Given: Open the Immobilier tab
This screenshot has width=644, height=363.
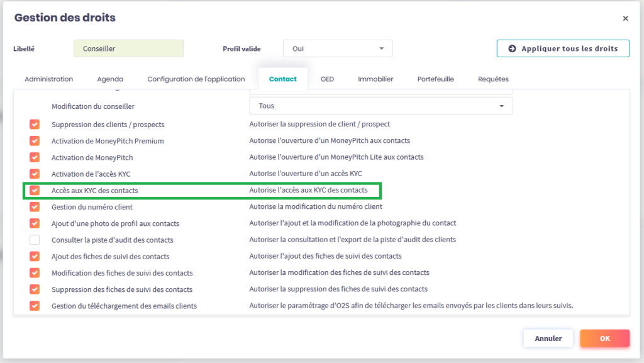Looking at the screenshot, I should (x=375, y=79).
